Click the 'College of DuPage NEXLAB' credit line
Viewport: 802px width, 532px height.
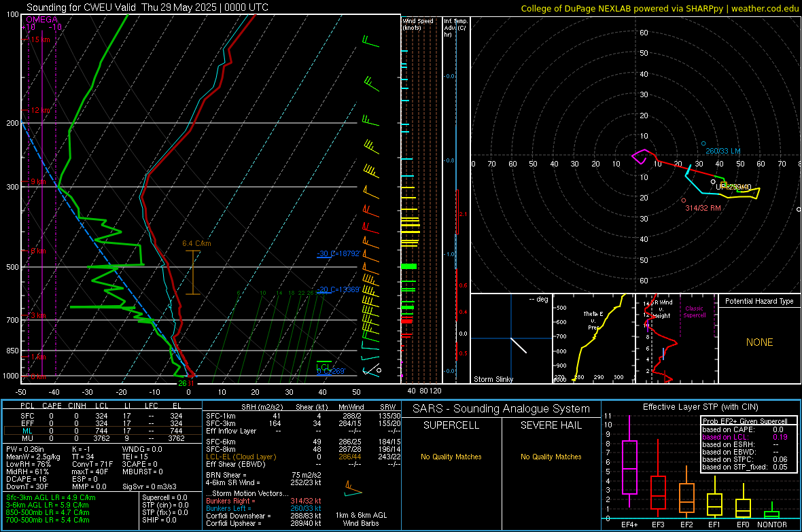[660, 8]
